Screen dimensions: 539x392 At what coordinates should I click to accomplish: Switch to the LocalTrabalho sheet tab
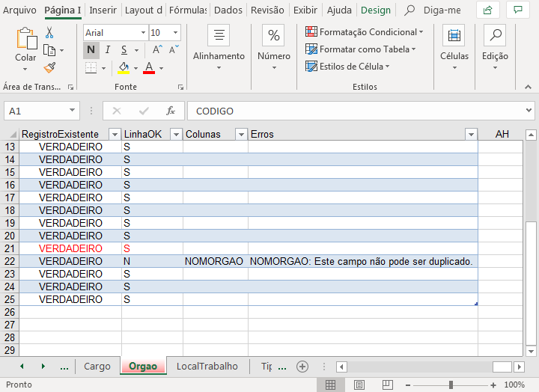pos(207,367)
